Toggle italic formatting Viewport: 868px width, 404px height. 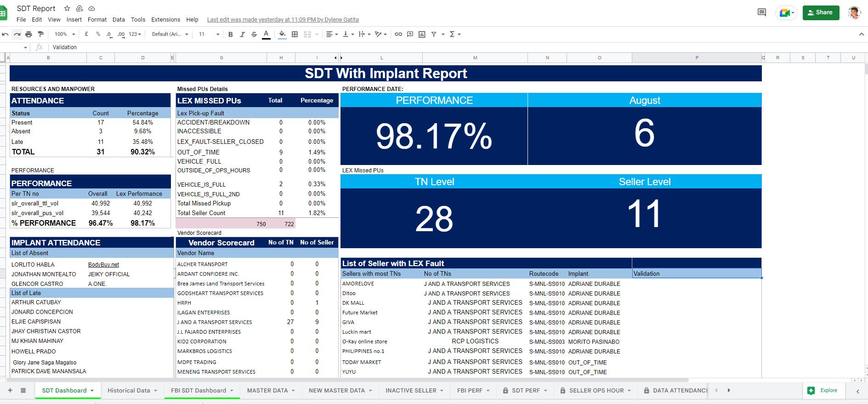242,34
